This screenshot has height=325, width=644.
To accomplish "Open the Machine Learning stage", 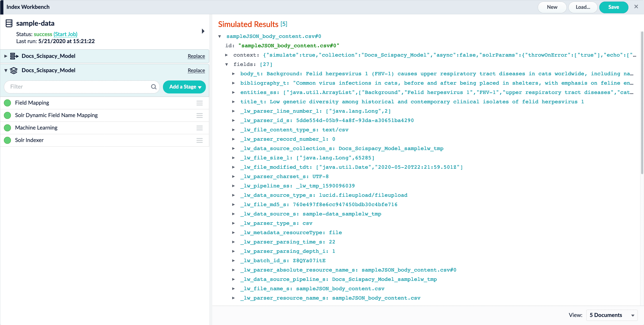I will click(36, 128).
